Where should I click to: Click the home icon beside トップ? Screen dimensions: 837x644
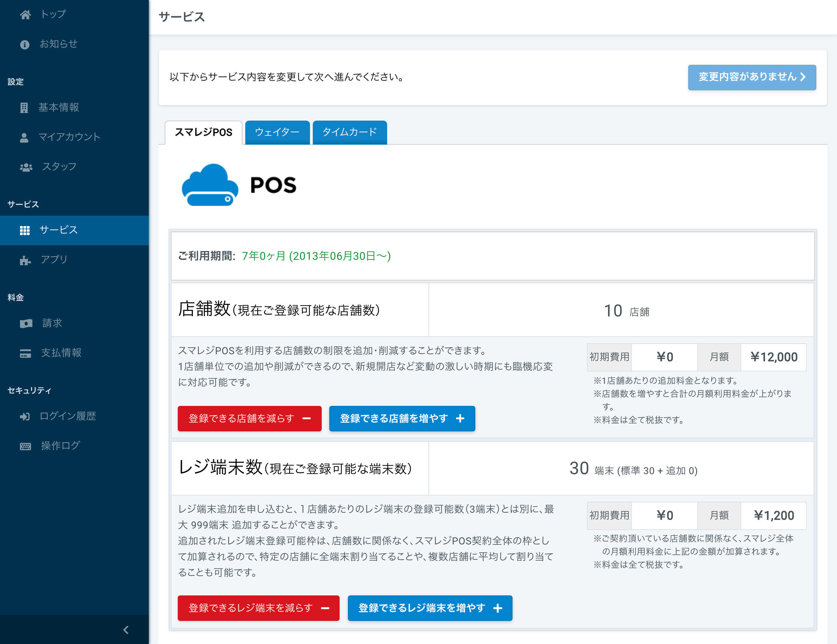[x=25, y=14]
